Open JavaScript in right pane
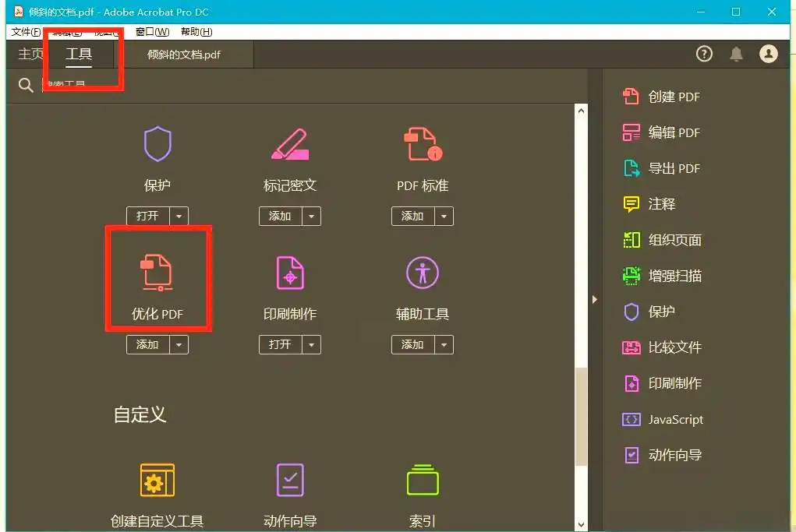 (x=663, y=419)
